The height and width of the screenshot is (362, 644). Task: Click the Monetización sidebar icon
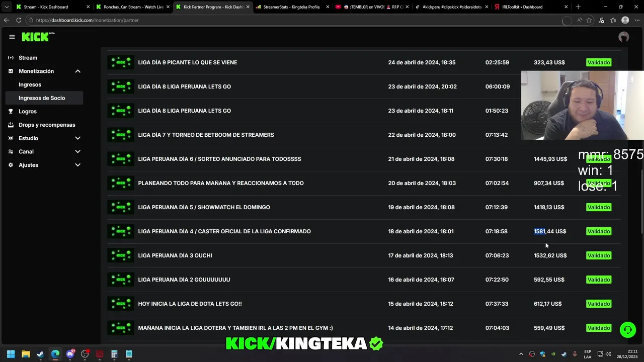(x=11, y=71)
